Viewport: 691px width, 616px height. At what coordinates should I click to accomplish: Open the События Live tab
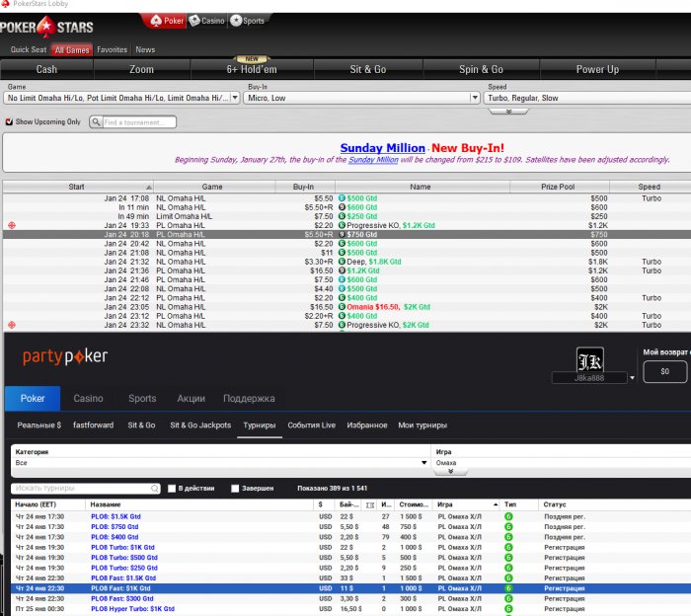312,425
